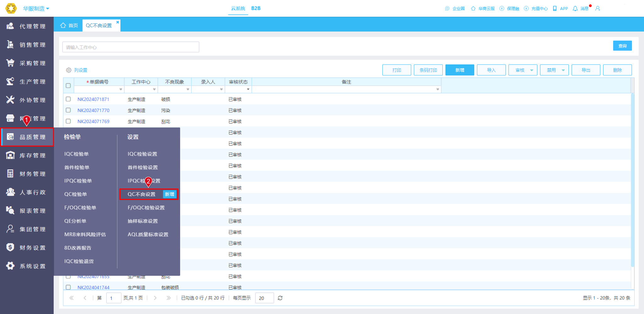Check the row NK2024071871 checkbox
This screenshot has height=314, width=644.
point(68,99)
